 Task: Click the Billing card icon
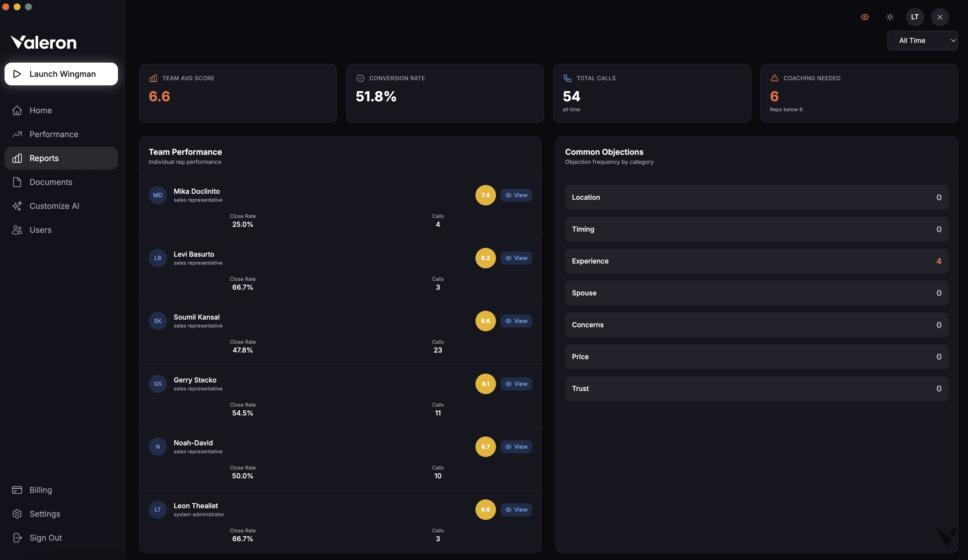(x=17, y=490)
